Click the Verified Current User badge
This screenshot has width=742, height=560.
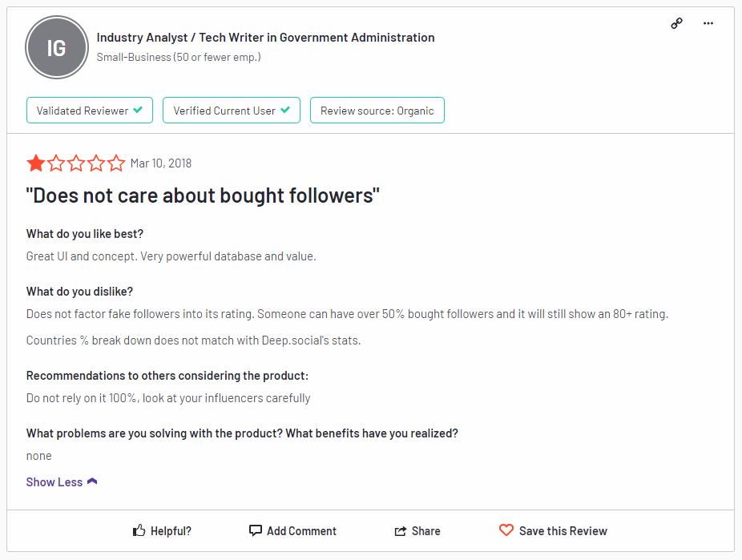pyautogui.click(x=232, y=111)
